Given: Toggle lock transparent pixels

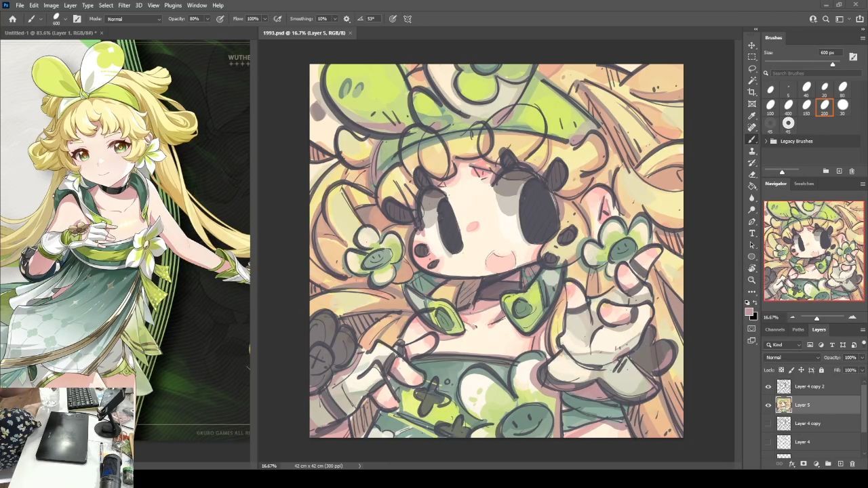Looking at the screenshot, I should 781,370.
